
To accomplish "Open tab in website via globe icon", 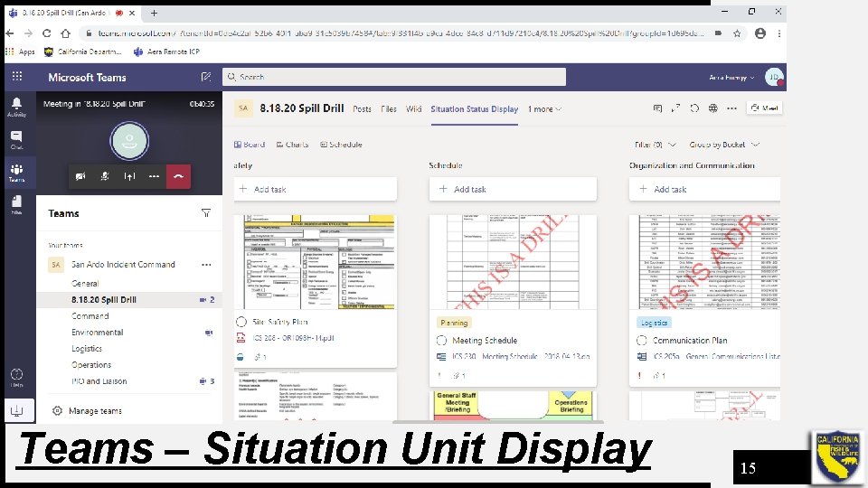I will pos(713,108).
